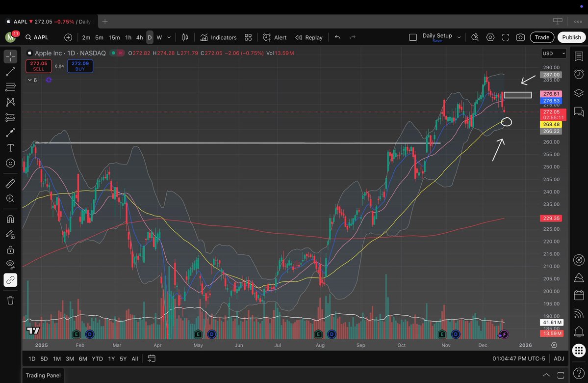Screen dimensions: 588x383
Task: Switch to the 2m timeframe
Action: pos(86,37)
